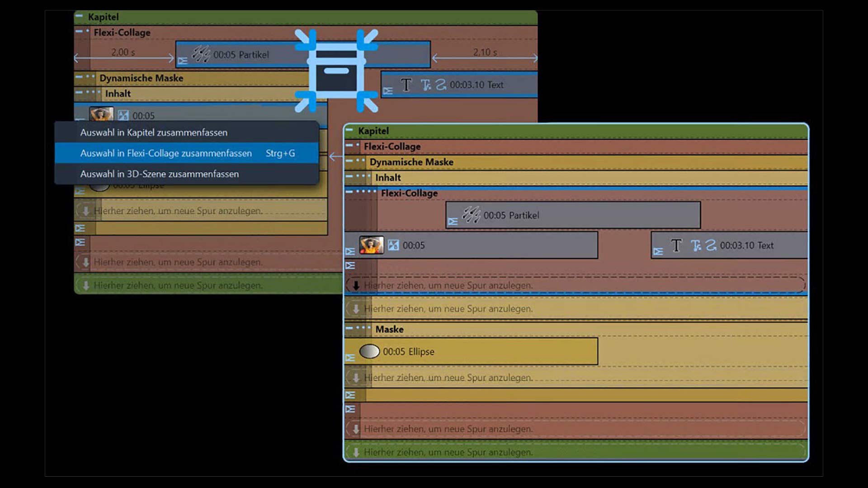
Task: Click the 2,10 s gap indicator
Action: pos(485,58)
